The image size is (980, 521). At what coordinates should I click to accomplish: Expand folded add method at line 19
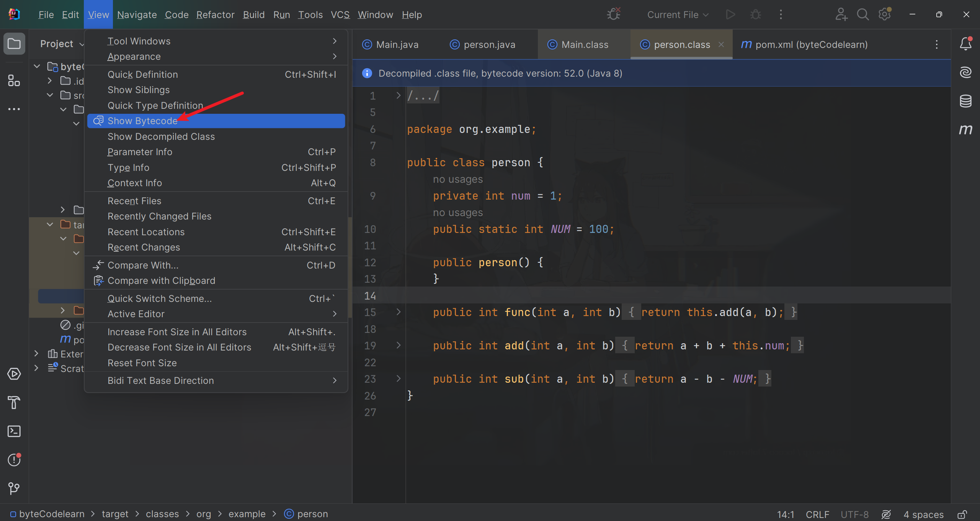pyautogui.click(x=399, y=345)
